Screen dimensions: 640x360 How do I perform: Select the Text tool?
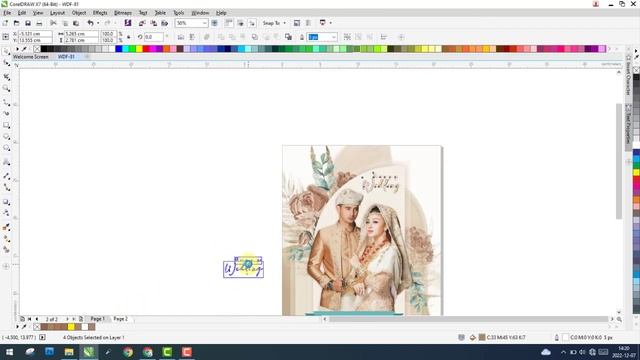click(x=6, y=162)
